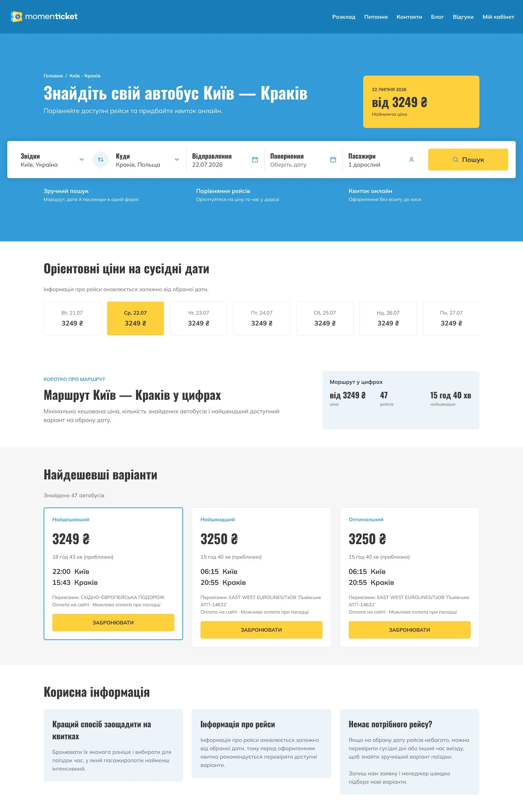Click the Найдешевші варіанти heading
Viewport: 523px width, 812px height.
101,475
